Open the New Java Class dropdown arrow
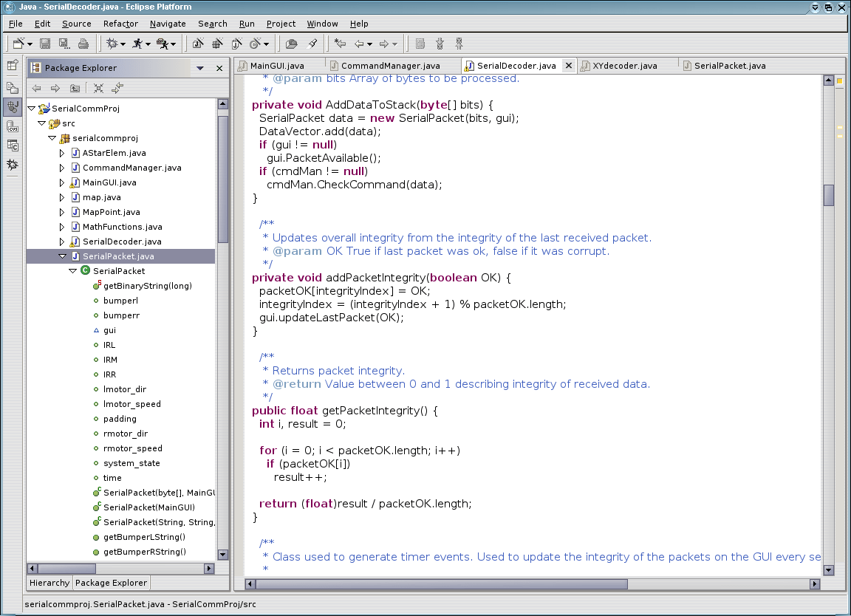This screenshot has width=851, height=616. pos(267,44)
